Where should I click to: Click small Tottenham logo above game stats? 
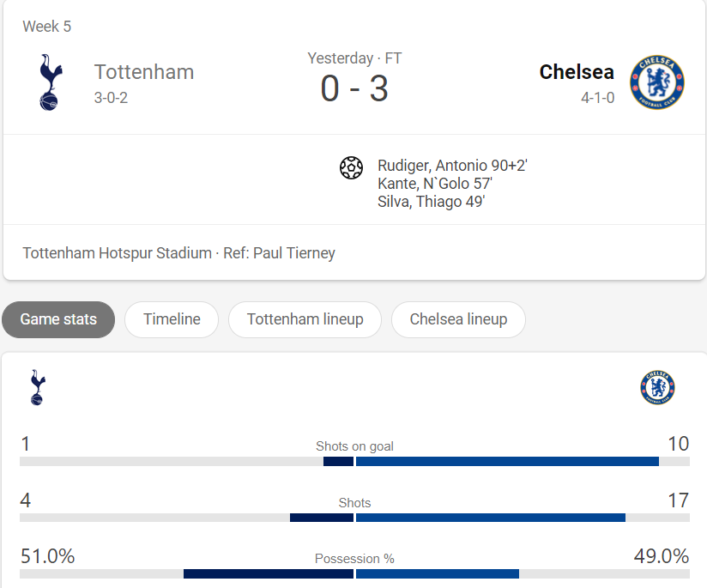tap(38, 388)
